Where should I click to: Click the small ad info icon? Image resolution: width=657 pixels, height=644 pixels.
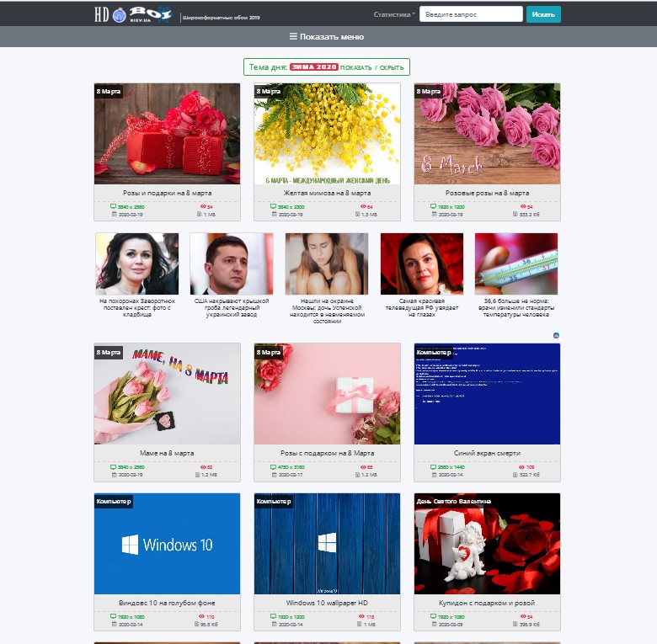tap(556, 335)
